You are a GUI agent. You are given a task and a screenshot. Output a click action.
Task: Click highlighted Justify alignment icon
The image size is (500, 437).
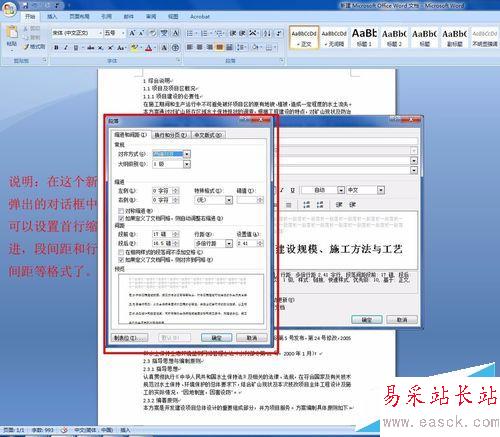point(219,47)
